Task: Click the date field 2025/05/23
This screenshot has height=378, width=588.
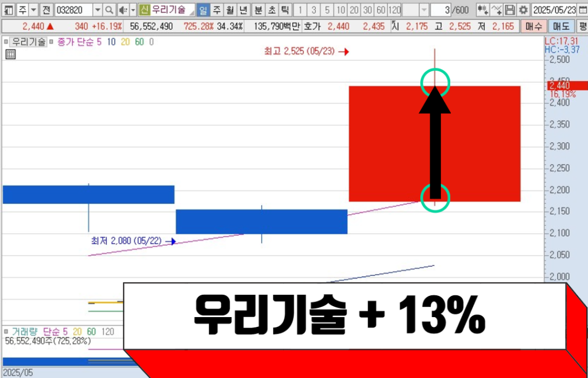Action: [554, 10]
